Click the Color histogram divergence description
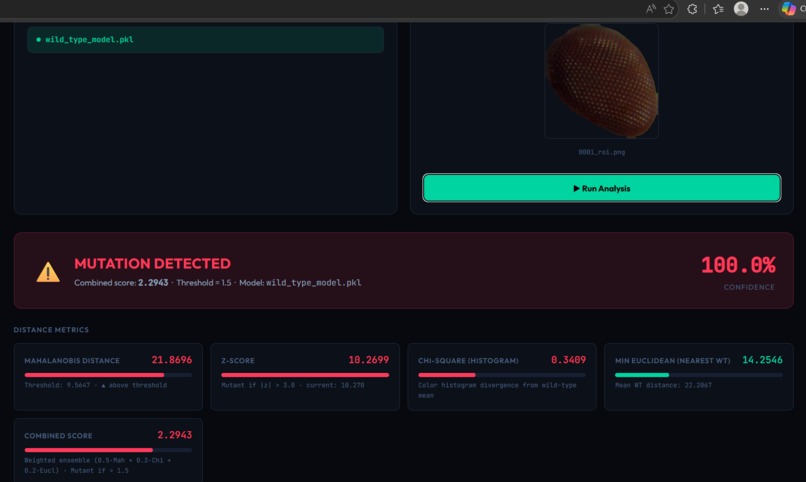The width and height of the screenshot is (806, 482). 497,390
